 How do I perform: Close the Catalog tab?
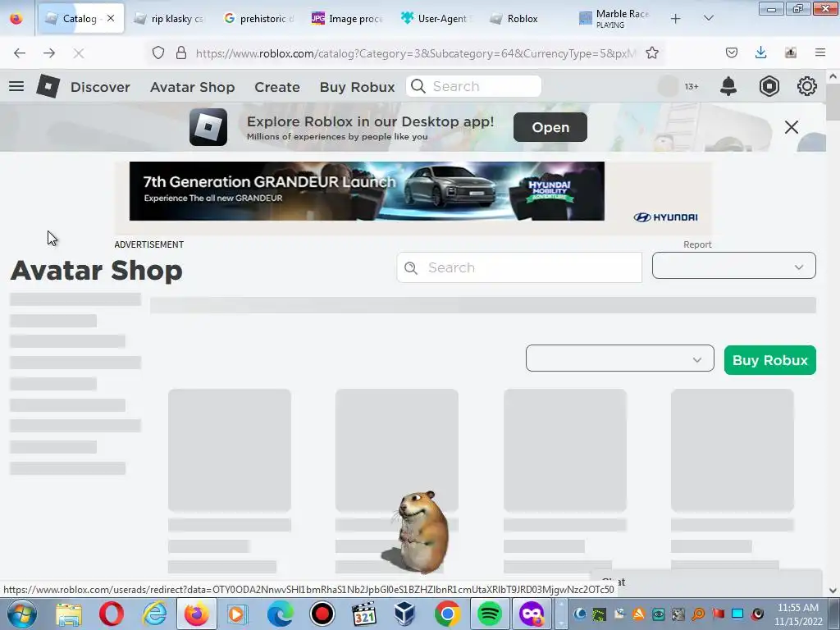click(111, 18)
